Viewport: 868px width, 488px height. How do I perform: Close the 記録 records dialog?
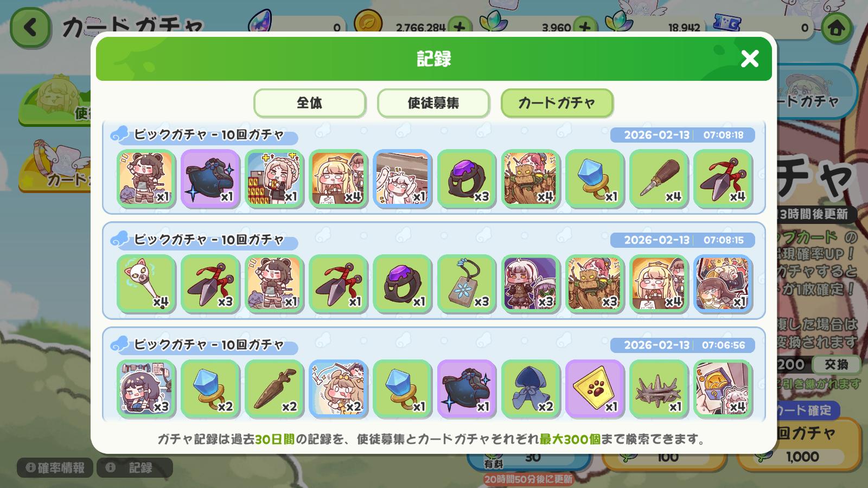click(749, 59)
